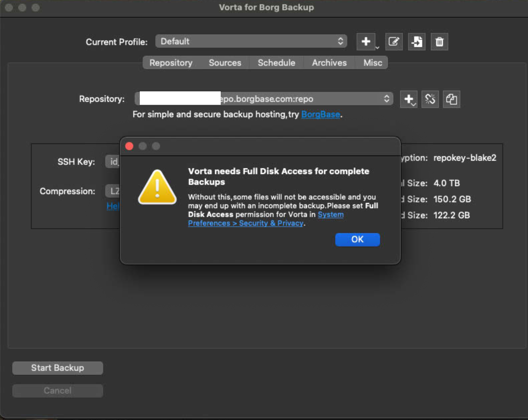Viewport: 528px width, 420px height.
Task: Click the Start Backup button
Action: click(x=58, y=368)
